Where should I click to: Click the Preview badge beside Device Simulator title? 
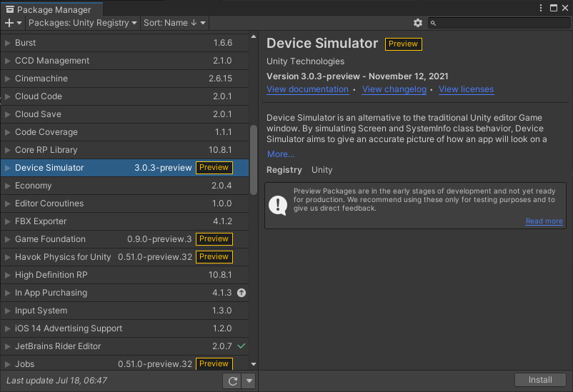pos(403,44)
